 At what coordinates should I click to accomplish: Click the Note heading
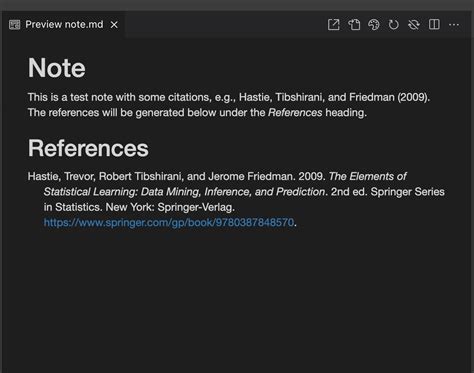click(x=56, y=68)
